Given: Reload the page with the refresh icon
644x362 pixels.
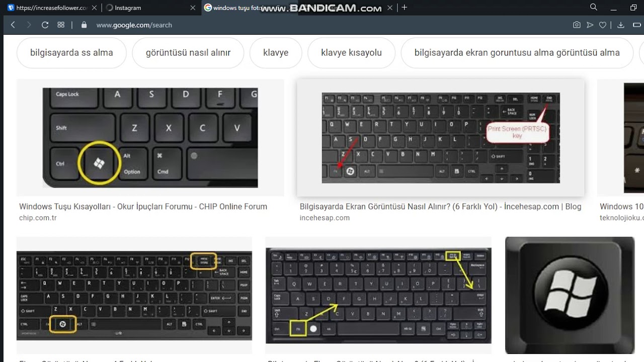Looking at the screenshot, I should point(45,25).
